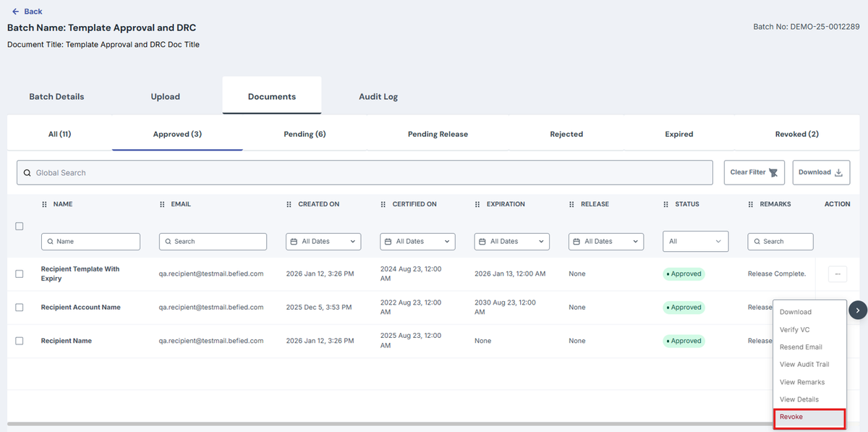Screen dimensions: 868x432
Task: Click the round right-arrow scroll button
Action: [x=857, y=310]
